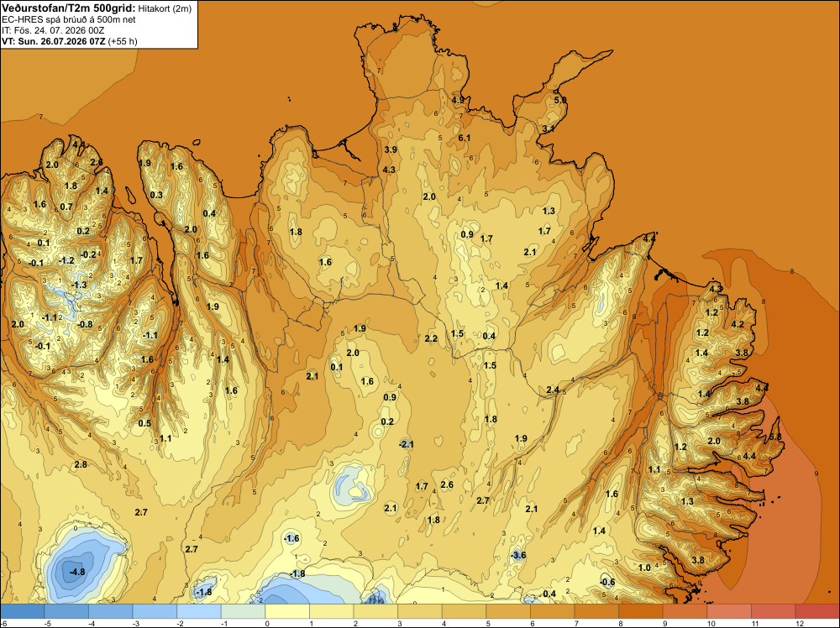
Task: Click the '3.1' temperature value
Action: coord(548,128)
